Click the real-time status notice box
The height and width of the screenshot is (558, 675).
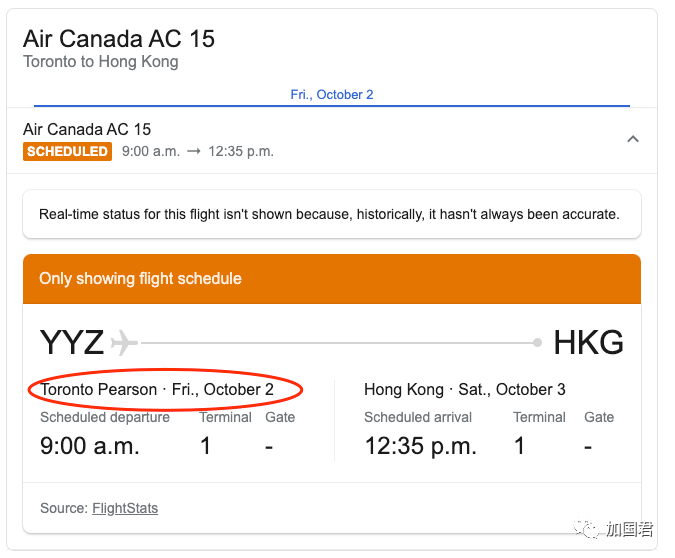click(x=331, y=214)
